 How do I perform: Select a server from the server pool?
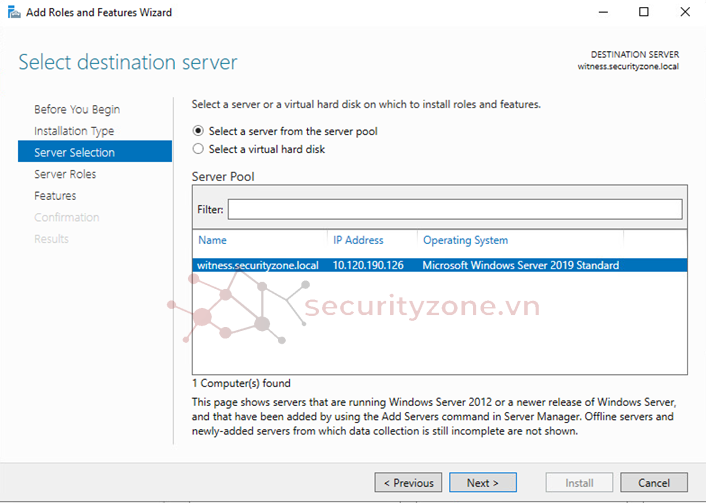(198, 131)
